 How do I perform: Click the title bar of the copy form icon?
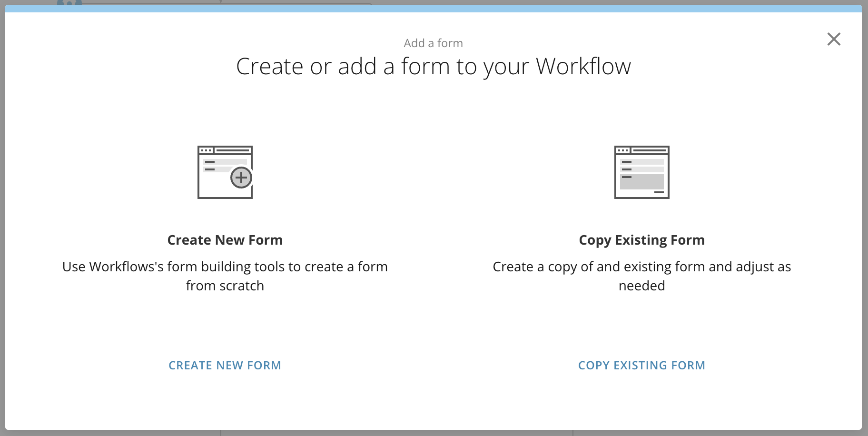(x=642, y=149)
